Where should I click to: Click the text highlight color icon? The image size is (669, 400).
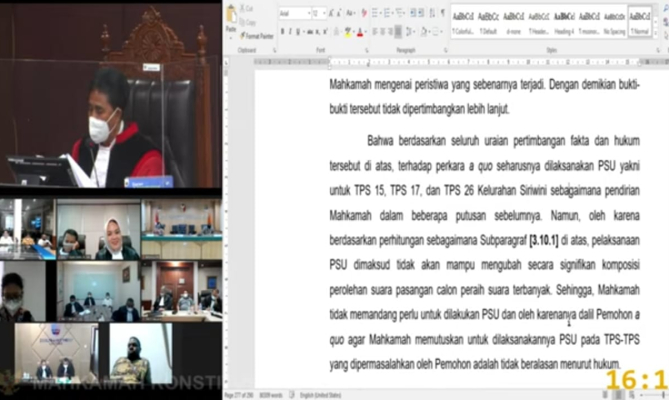(348, 32)
